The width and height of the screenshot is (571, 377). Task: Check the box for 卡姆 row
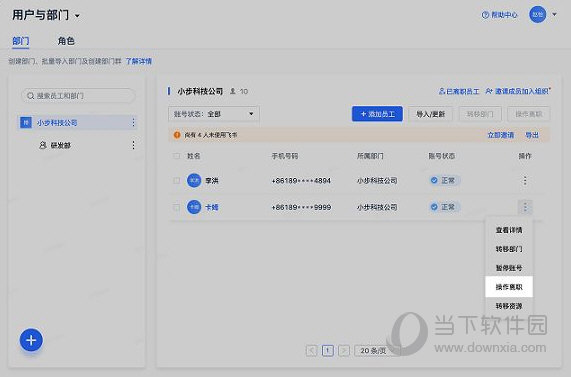click(x=177, y=207)
